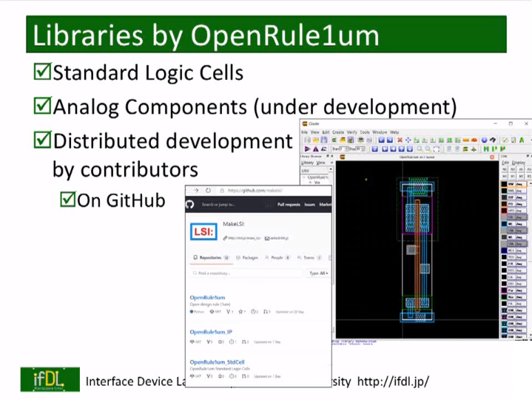The width and height of the screenshot is (532, 400).
Task: Select the blue Move arrows tool in Glade
Action: tap(408, 140)
